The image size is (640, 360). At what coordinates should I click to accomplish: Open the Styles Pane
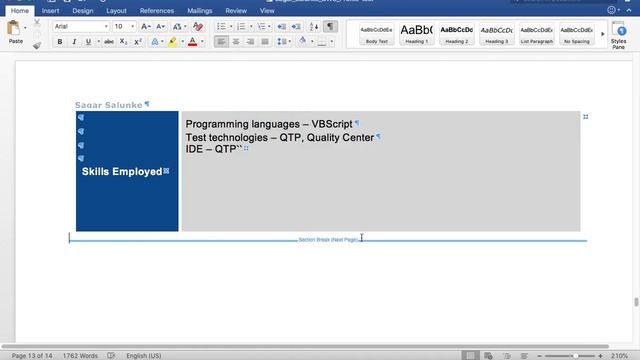point(619,36)
